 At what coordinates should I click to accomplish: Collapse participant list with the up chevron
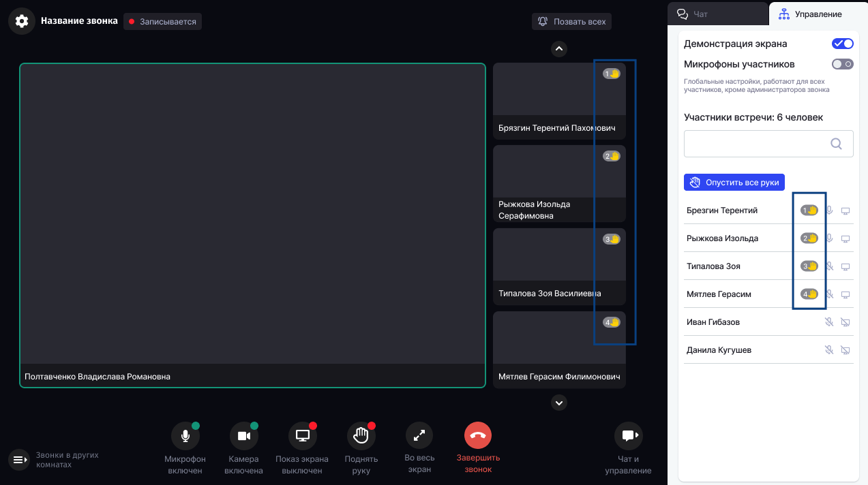click(559, 48)
